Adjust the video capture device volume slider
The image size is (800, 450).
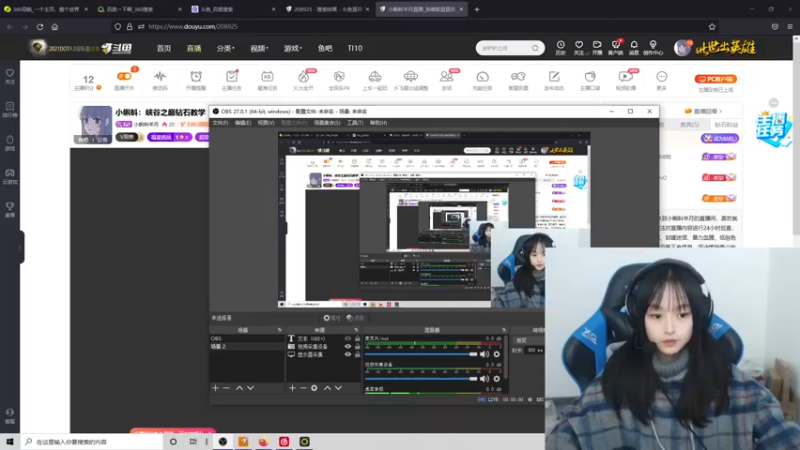pyautogui.click(x=421, y=379)
